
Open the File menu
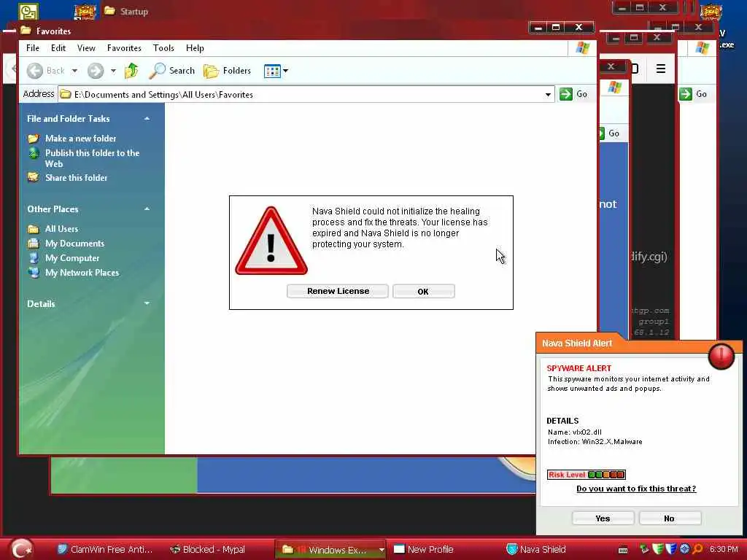tap(32, 47)
